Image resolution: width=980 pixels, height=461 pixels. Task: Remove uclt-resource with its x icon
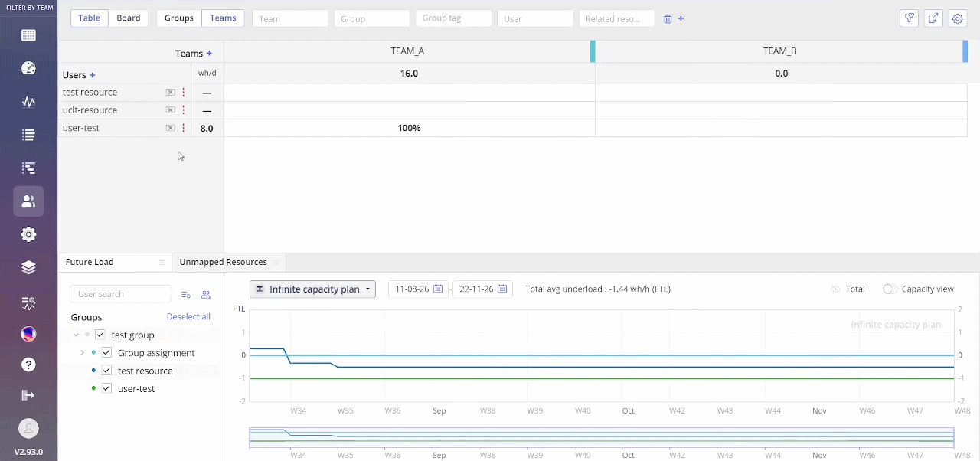point(171,110)
